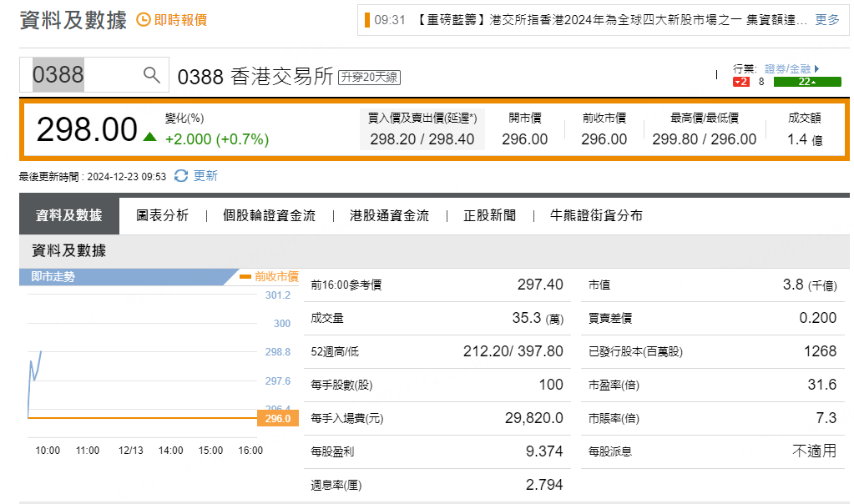Screen dimensions: 854x504
Task: Click the 即時報價 label
Action: 181,20
